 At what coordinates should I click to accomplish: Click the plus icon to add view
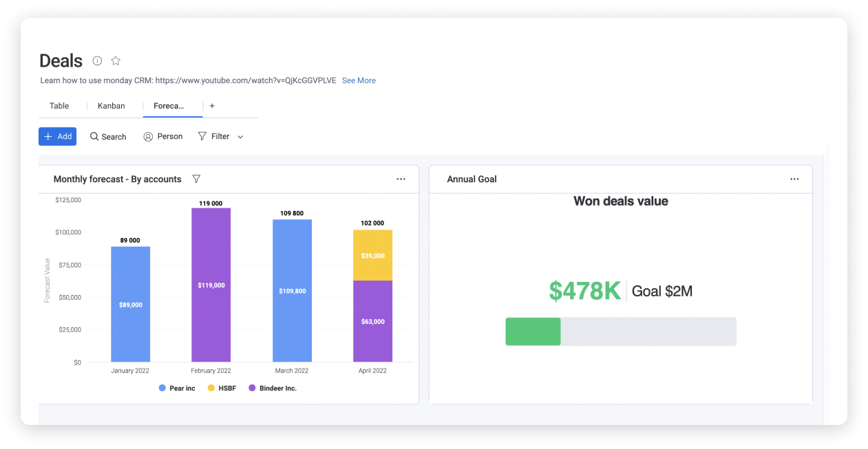tap(212, 106)
